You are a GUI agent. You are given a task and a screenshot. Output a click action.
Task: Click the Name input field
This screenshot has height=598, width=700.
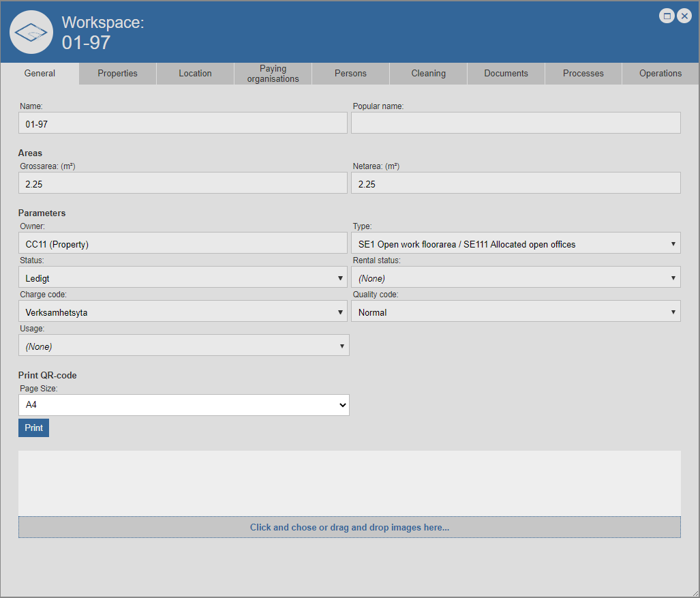click(x=183, y=123)
